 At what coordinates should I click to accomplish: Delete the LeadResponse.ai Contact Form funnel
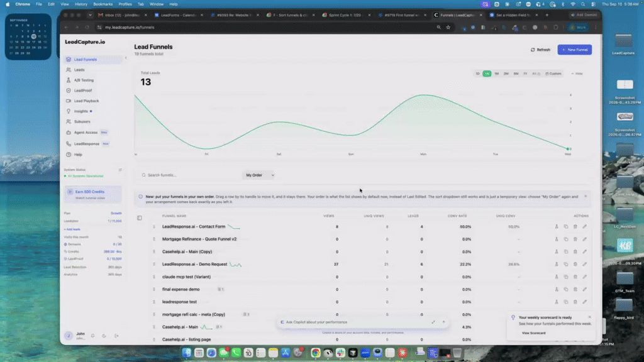(x=575, y=226)
